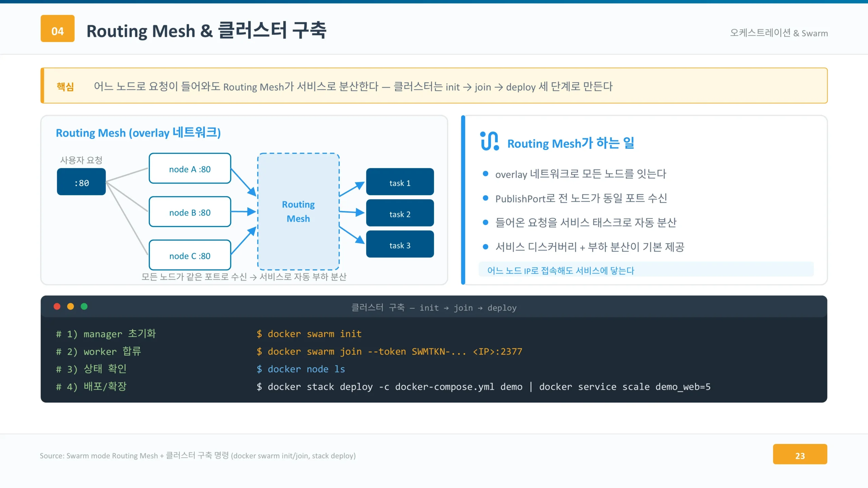Viewport: 868px width, 488px height.
Task: Click the Routing Mesh route icon
Action: pos(490,141)
